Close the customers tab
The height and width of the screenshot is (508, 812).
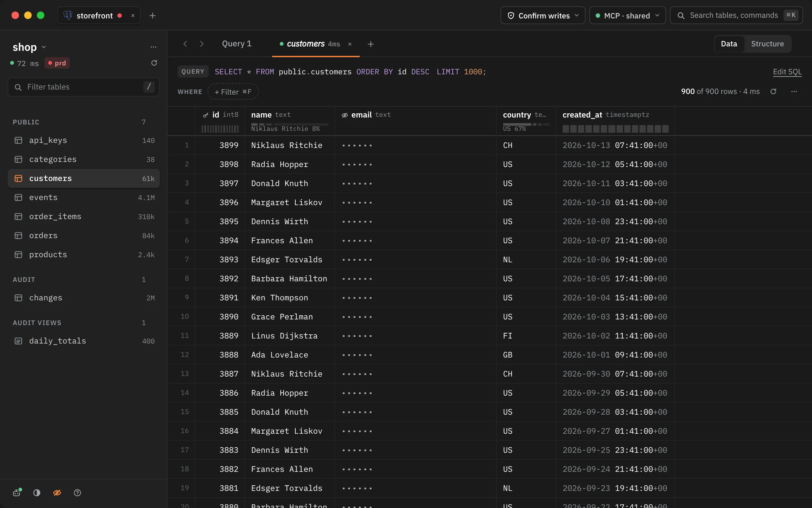point(350,44)
